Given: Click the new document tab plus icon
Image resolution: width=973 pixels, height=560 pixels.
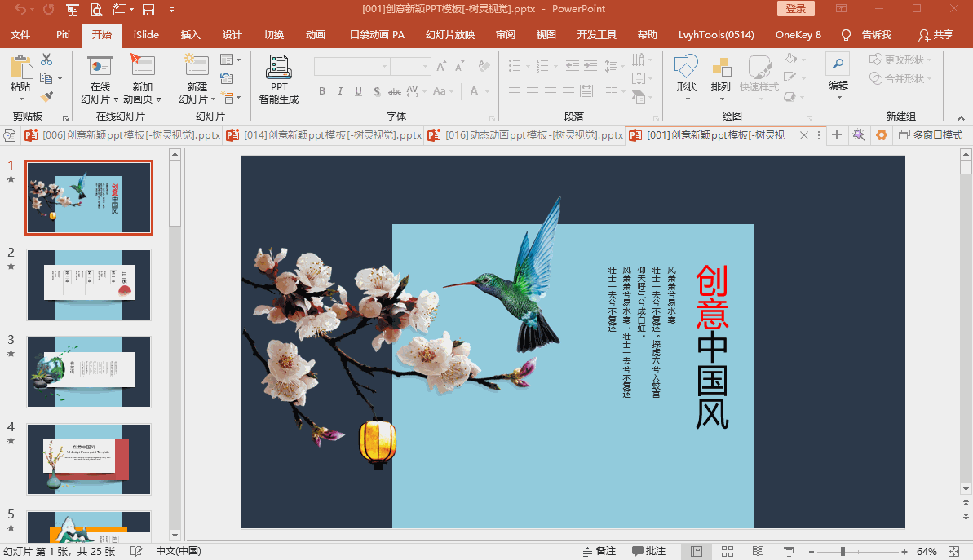Looking at the screenshot, I should (837, 134).
